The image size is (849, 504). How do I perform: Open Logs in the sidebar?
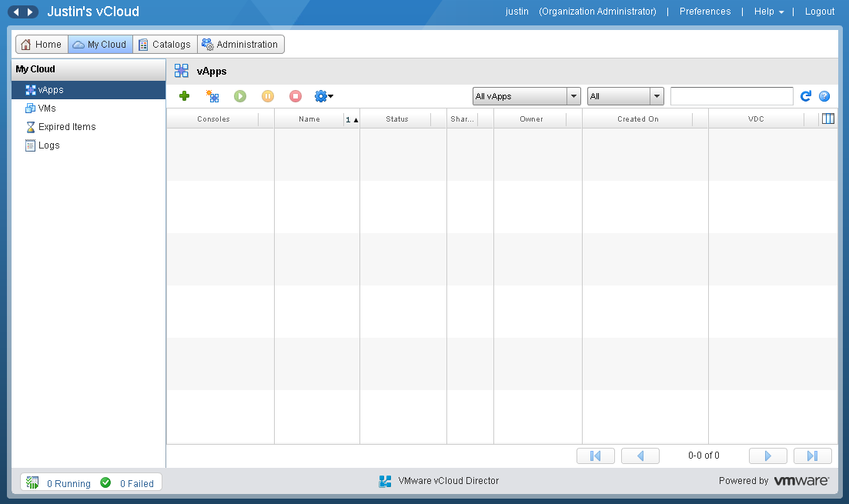click(89, 145)
